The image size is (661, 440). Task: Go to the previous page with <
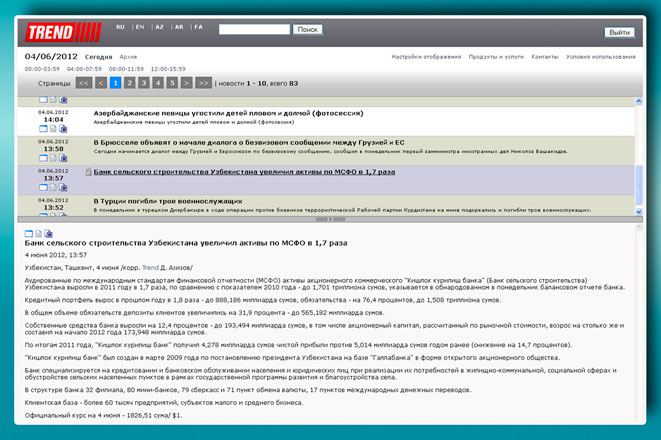(x=101, y=83)
